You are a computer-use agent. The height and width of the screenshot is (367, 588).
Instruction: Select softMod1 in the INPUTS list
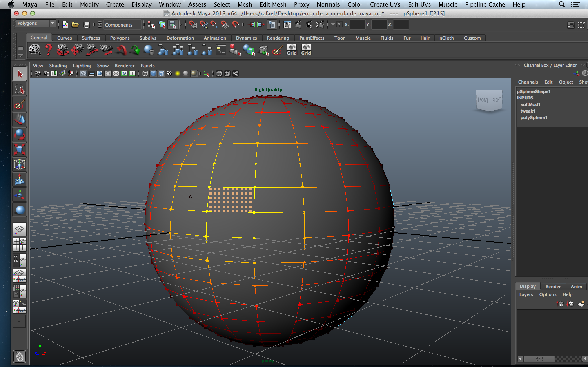[530, 104]
